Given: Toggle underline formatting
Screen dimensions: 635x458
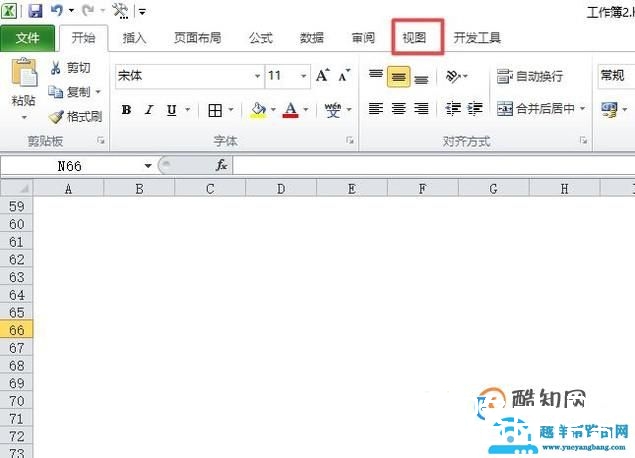Looking at the screenshot, I should tap(172, 110).
